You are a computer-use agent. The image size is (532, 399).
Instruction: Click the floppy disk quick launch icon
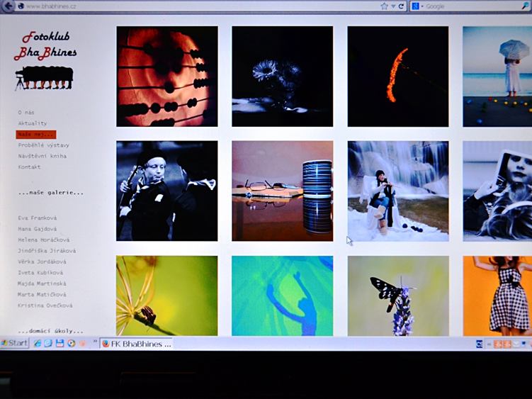[x=60, y=343]
